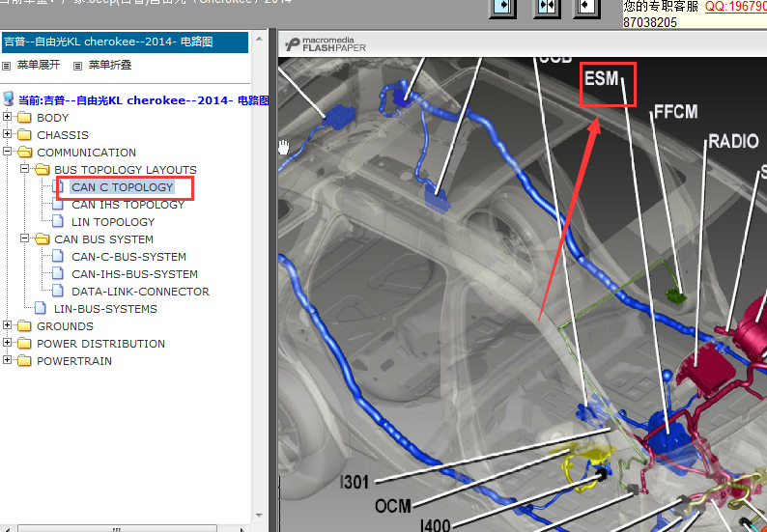Viewport: 767px width, 532px height.
Task: Expand the POWERTRAIN folder node
Action: coord(7,360)
